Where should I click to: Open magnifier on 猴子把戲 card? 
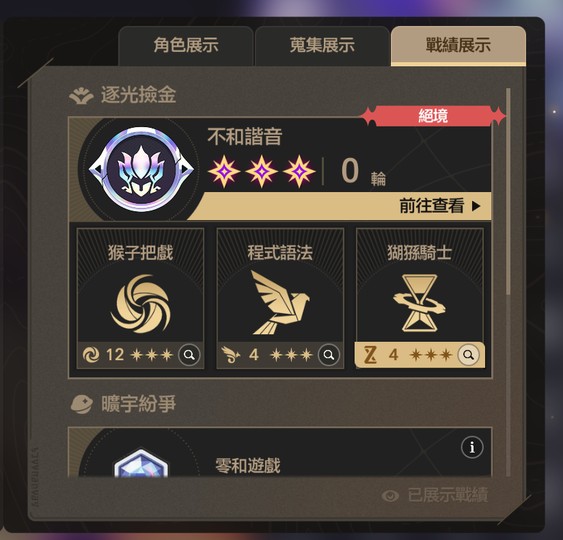click(189, 355)
